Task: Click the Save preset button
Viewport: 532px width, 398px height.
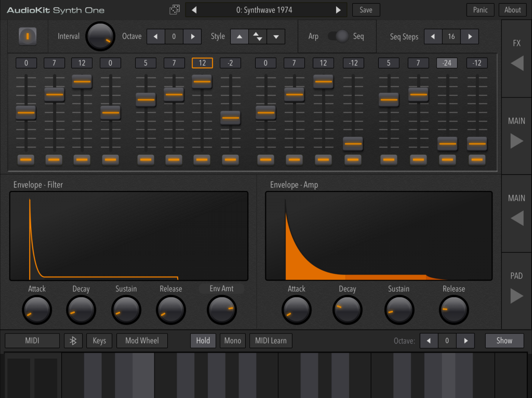Action: click(x=366, y=10)
